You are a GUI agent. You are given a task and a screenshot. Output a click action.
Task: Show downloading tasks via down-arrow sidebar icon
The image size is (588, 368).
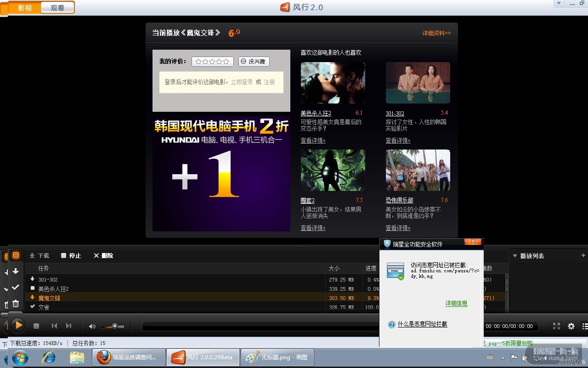click(x=16, y=271)
